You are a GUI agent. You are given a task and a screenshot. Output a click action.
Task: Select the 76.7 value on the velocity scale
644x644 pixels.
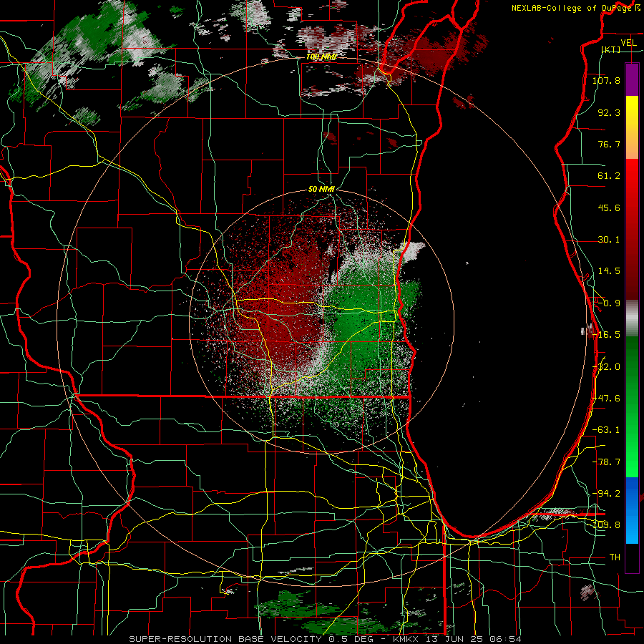609,144
